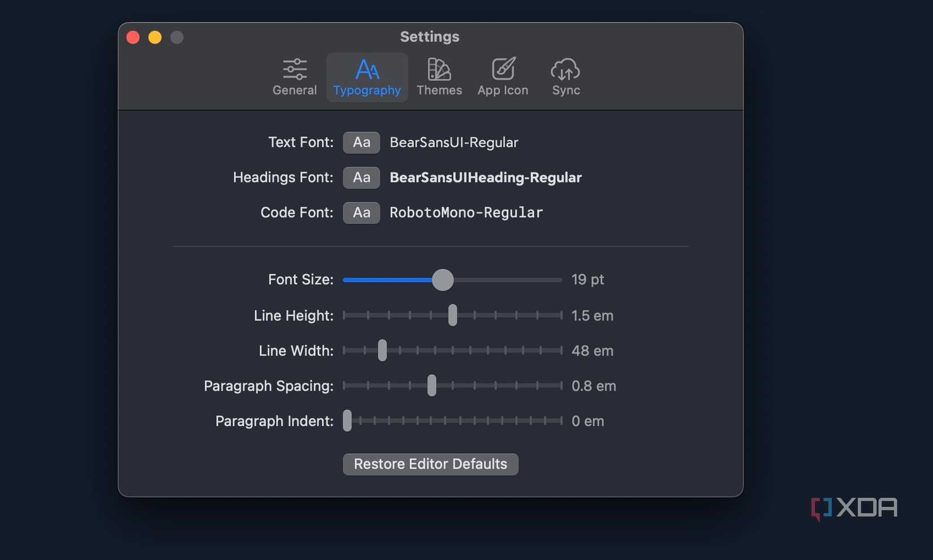Screen dimensions: 933x560
Task: Adjust the Font Size slider handle
Action: 443,280
